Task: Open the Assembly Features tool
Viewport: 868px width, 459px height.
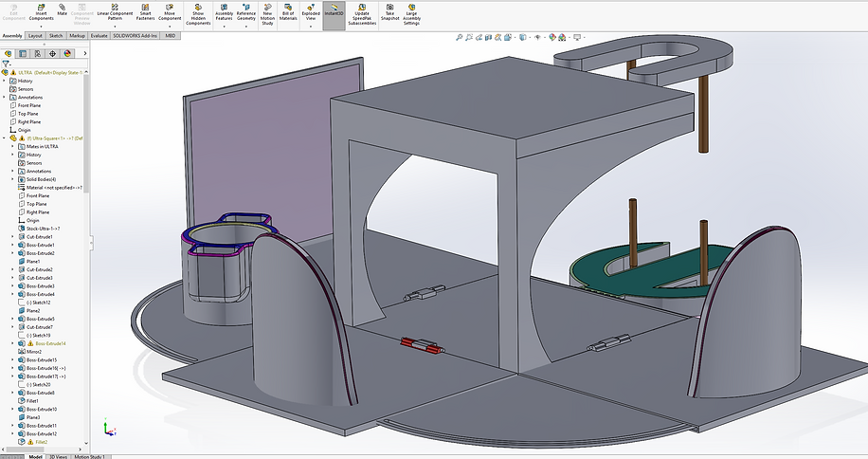Action: (x=224, y=12)
